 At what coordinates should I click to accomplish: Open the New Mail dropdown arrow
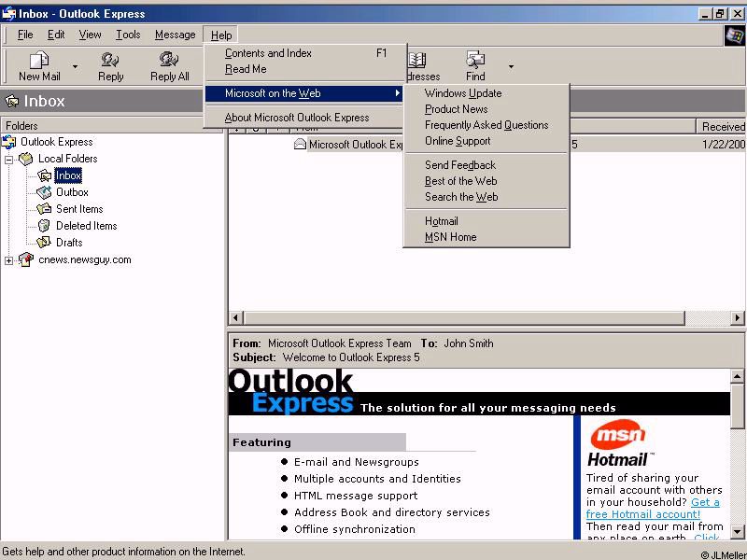click(76, 67)
